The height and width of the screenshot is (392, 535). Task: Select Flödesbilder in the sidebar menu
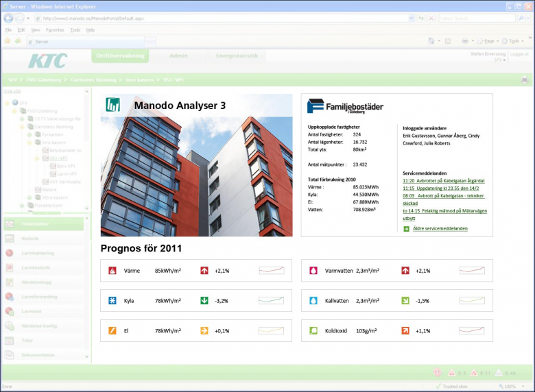coord(43,224)
